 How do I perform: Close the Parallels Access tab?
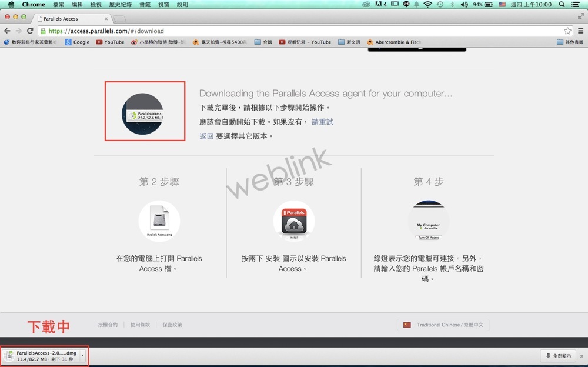pos(106,19)
